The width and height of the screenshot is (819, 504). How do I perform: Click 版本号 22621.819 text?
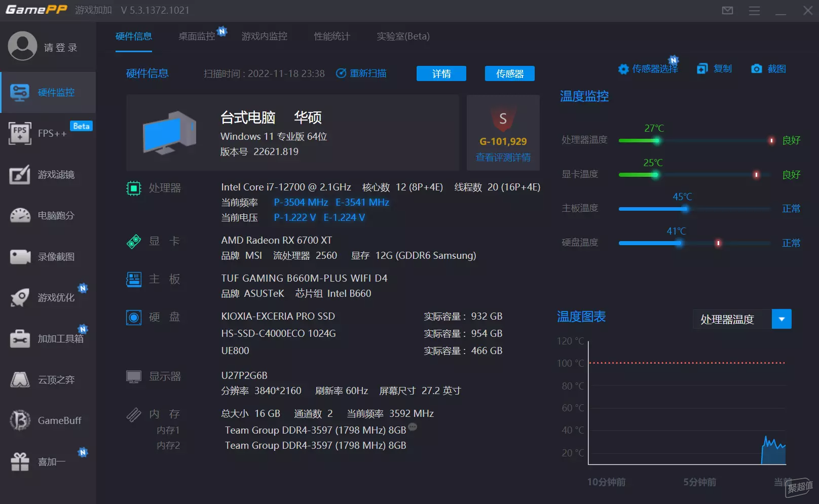259,152
